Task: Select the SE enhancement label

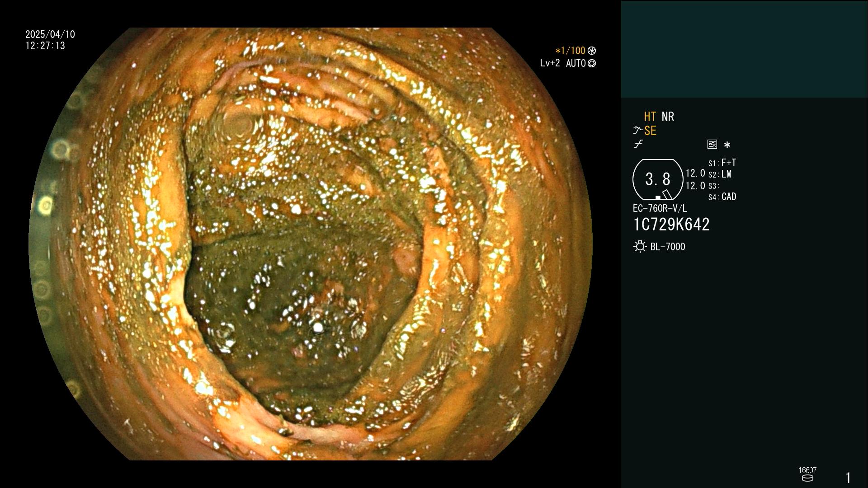Action: [650, 131]
